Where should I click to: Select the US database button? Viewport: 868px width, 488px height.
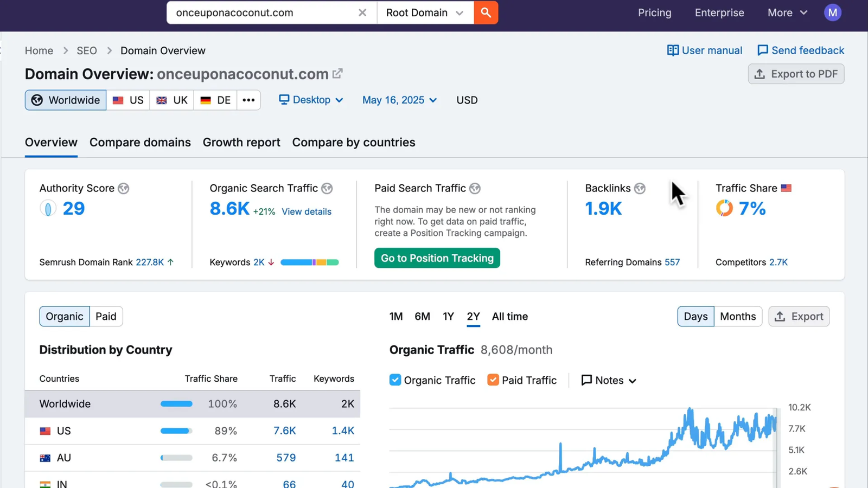tap(128, 100)
